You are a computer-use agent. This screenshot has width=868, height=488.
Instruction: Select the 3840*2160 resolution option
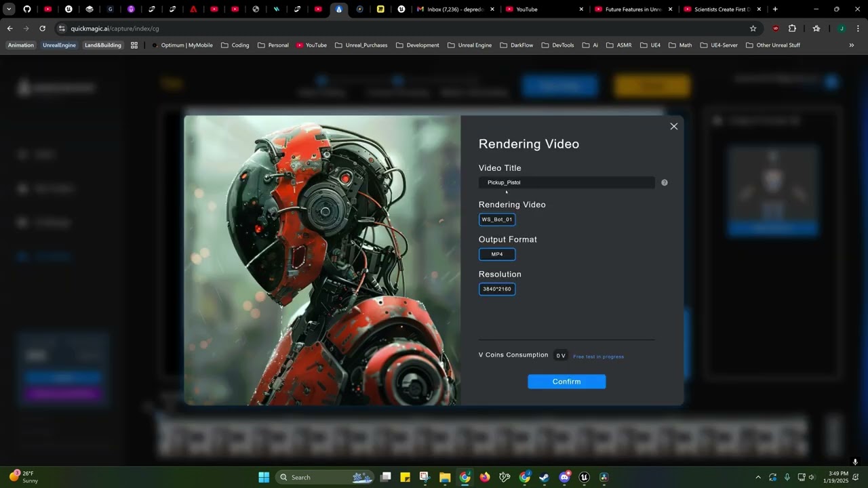pyautogui.click(x=497, y=289)
